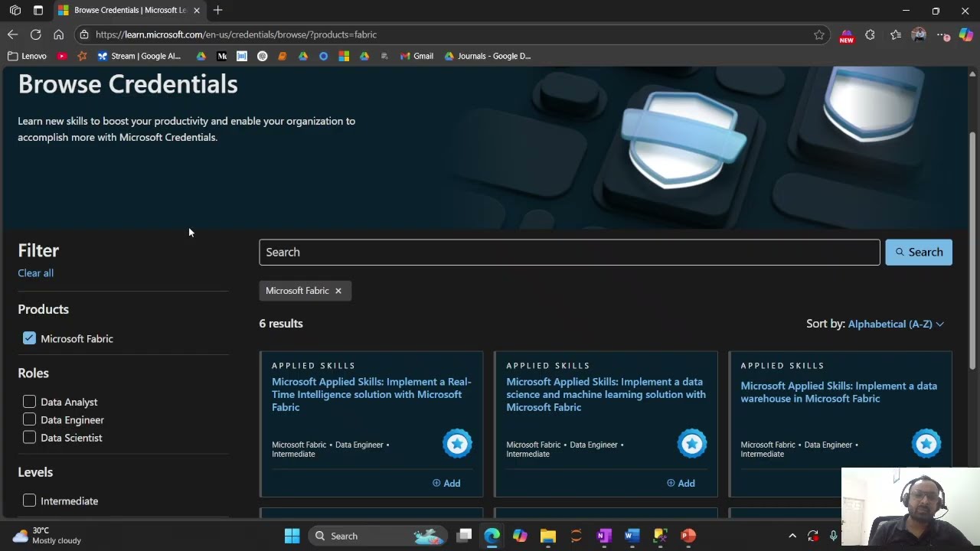The height and width of the screenshot is (551, 980).
Task: Uncheck the Microsoft Fabric product filter
Action: 29,337
